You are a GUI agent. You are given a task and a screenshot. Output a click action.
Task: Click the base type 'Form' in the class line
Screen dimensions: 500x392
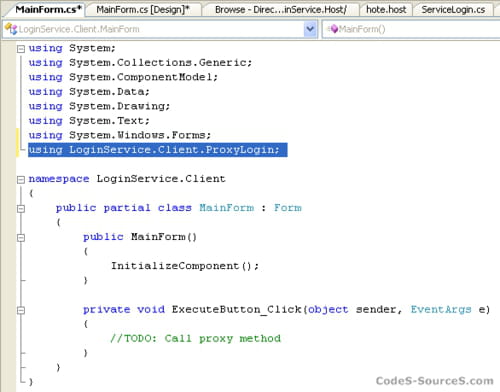pyautogui.click(x=288, y=208)
